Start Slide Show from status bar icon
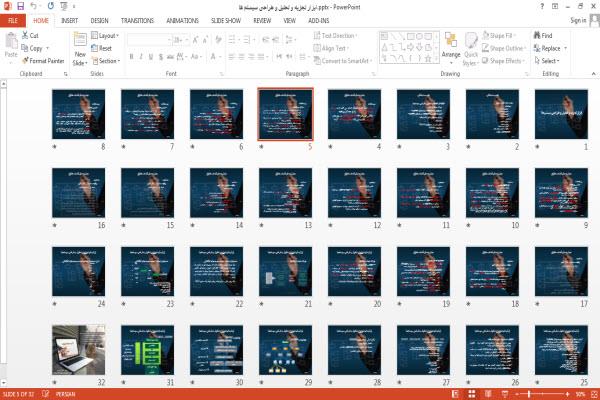600x400 pixels. coord(505,394)
